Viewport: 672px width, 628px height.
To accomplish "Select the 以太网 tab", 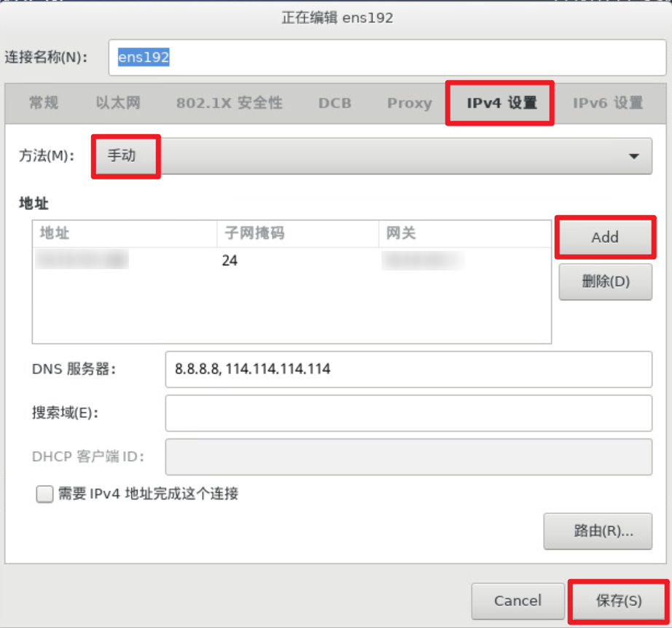I will coord(117,103).
